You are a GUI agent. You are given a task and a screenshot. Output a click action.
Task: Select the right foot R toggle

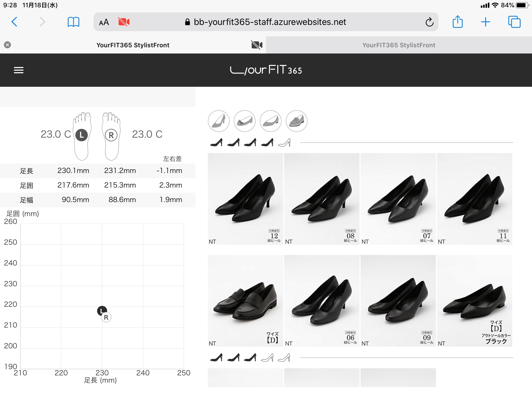coord(111,135)
